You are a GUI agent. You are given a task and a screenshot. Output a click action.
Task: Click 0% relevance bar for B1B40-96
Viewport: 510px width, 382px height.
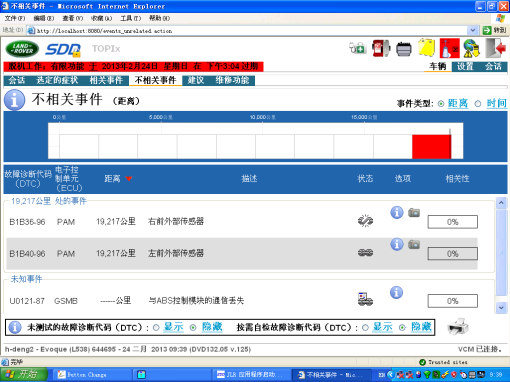tap(453, 254)
